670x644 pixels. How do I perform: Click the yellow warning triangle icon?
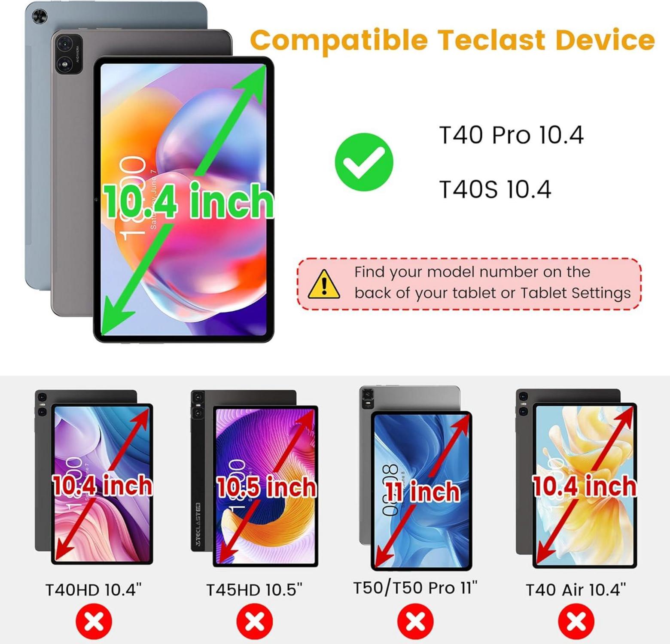click(324, 284)
